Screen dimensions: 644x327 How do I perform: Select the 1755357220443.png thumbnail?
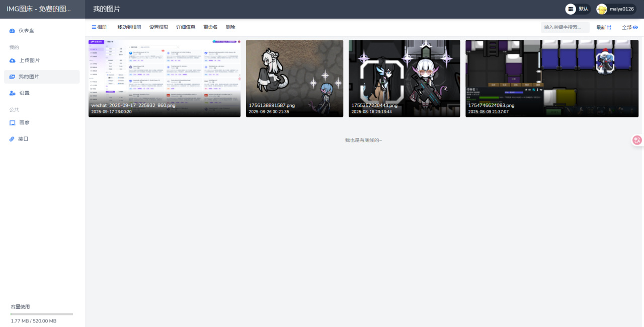pyautogui.click(x=405, y=79)
